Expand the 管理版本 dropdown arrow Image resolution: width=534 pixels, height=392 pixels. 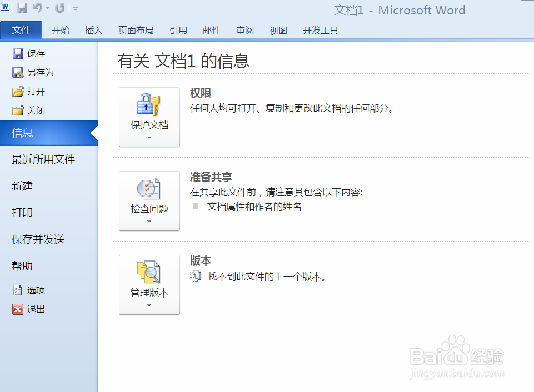[x=149, y=305]
